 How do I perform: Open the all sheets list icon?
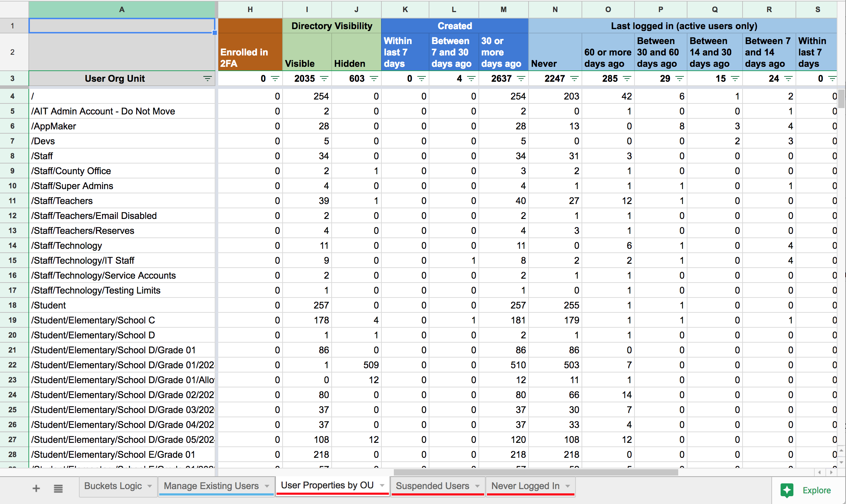[58, 489]
